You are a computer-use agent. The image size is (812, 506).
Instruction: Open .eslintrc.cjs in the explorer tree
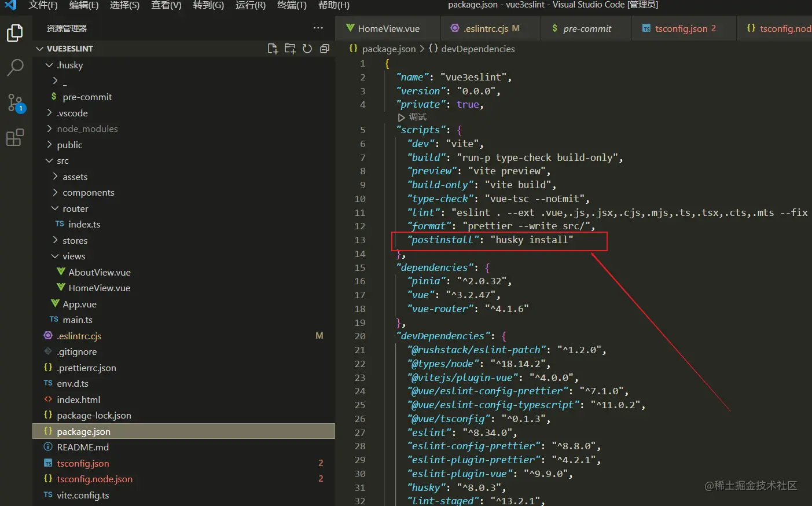click(x=183, y=336)
